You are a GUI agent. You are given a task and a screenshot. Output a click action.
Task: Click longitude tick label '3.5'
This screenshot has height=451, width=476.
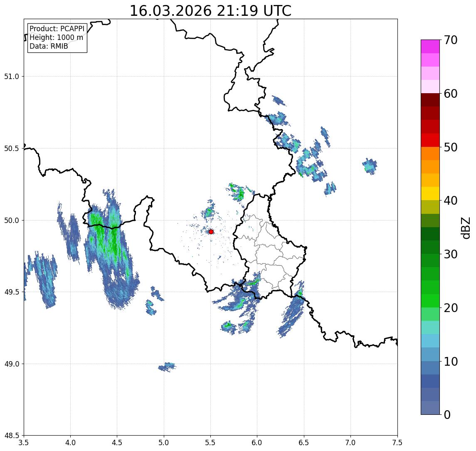click(x=24, y=443)
